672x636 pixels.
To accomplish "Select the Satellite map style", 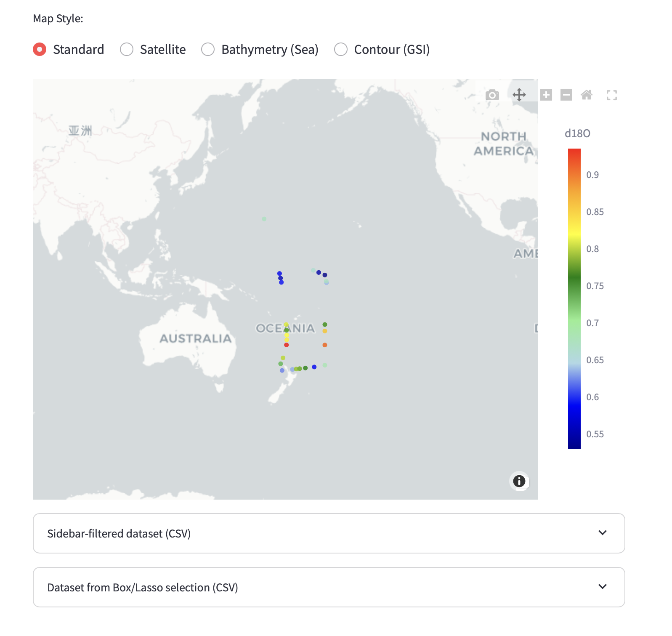I will (153, 49).
